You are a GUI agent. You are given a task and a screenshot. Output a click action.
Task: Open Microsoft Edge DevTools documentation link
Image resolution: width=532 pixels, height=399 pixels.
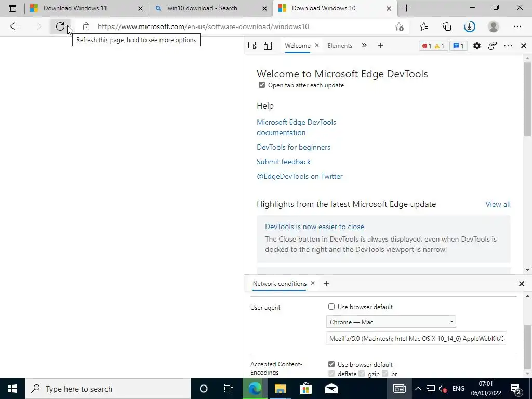pos(296,127)
